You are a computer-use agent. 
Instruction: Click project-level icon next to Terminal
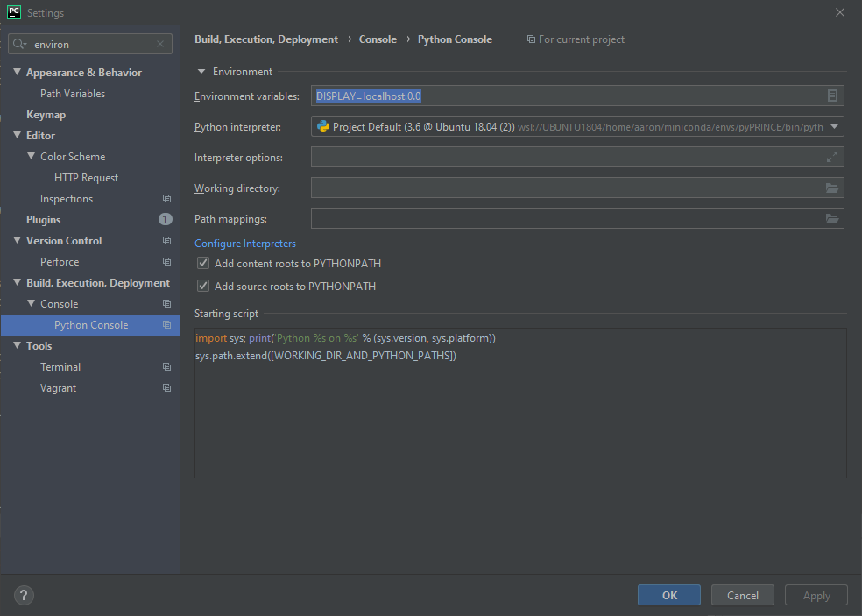(166, 367)
